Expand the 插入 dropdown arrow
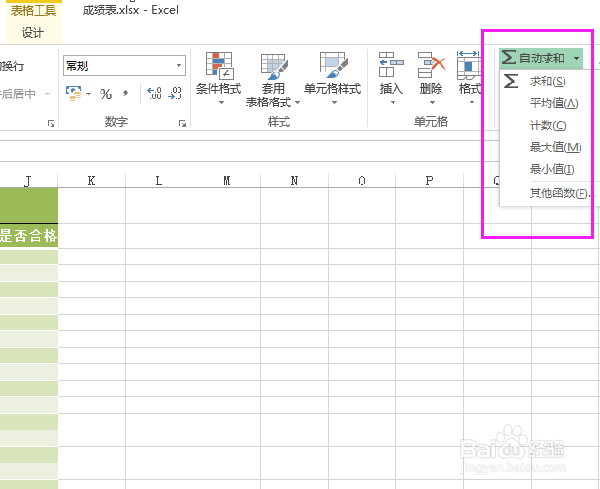600x489 pixels. [x=393, y=103]
